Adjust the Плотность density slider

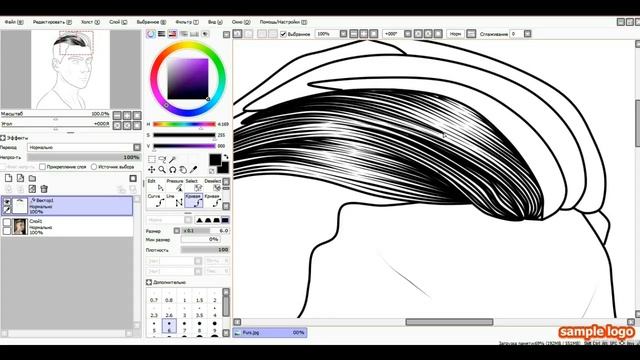(205, 250)
